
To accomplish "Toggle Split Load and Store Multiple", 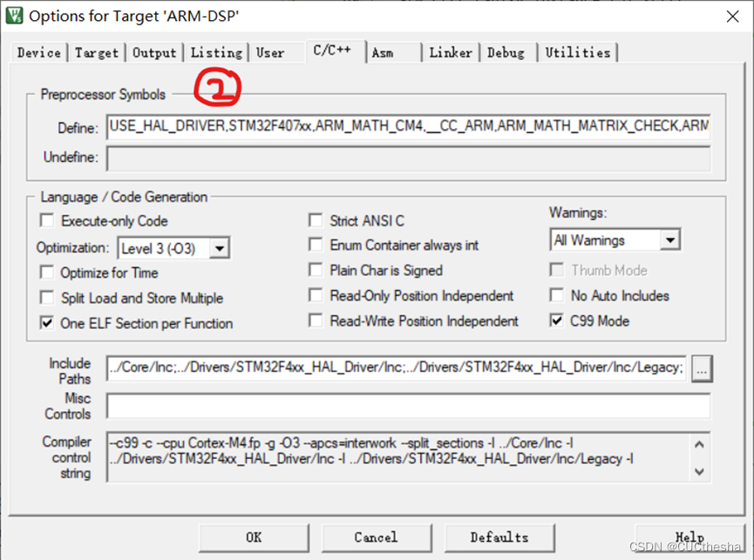I will coord(47,297).
